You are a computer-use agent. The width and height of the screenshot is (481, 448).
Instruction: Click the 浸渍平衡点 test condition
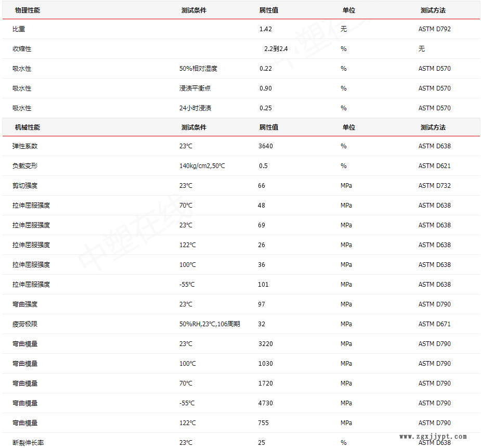tap(195, 88)
